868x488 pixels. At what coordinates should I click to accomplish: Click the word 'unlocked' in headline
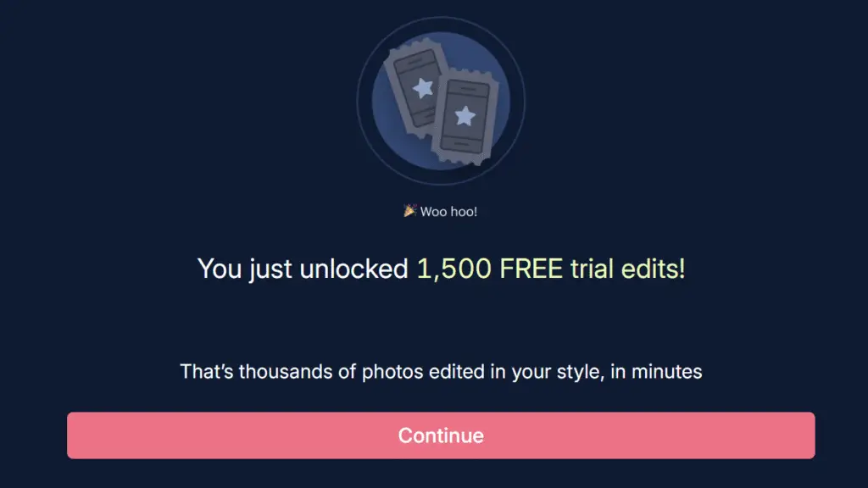353,269
